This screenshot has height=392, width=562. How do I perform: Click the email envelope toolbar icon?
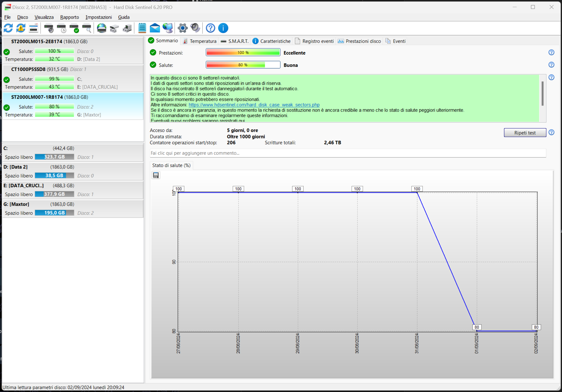(155, 28)
